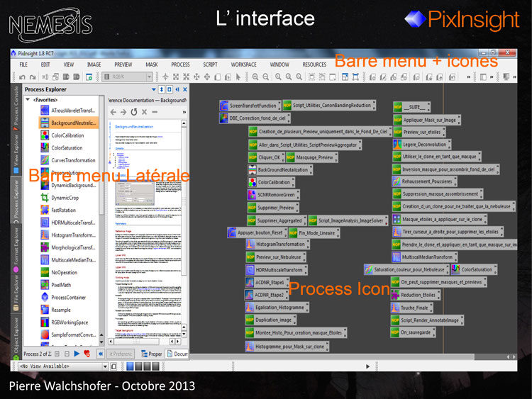Select PixelMath process

(x=56, y=285)
